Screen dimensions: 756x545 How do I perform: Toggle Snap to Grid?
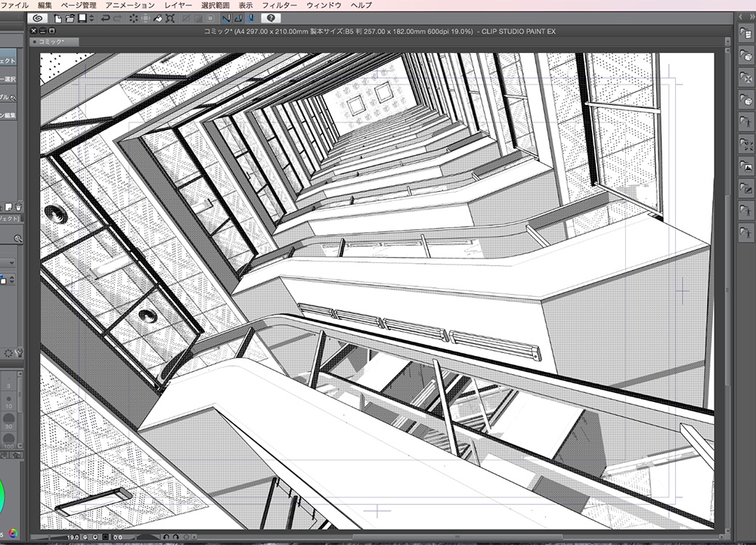tap(250, 18)
